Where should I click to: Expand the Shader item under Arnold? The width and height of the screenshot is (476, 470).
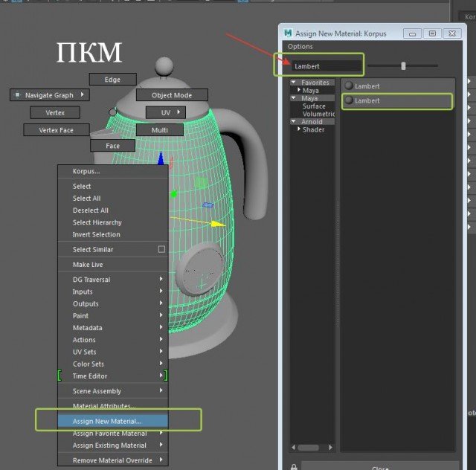299,129
